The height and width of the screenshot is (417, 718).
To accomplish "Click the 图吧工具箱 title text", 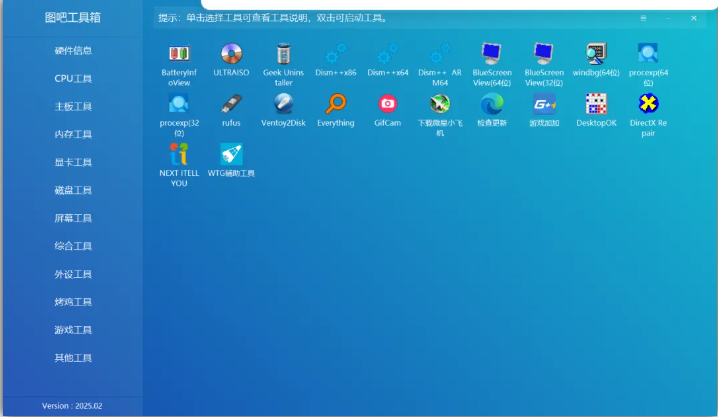I will [x=73, y=17].
